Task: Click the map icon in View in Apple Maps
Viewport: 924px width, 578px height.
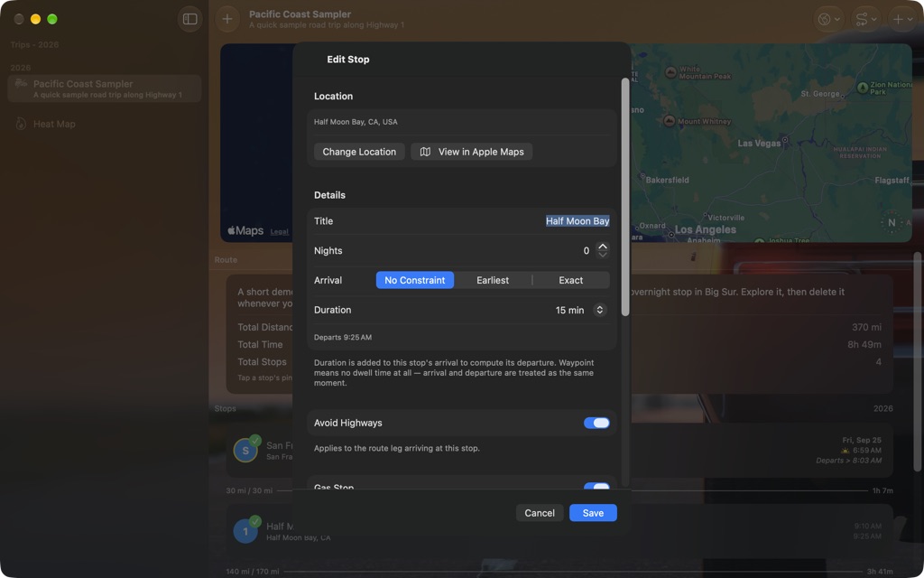Action: coord(425,152)
